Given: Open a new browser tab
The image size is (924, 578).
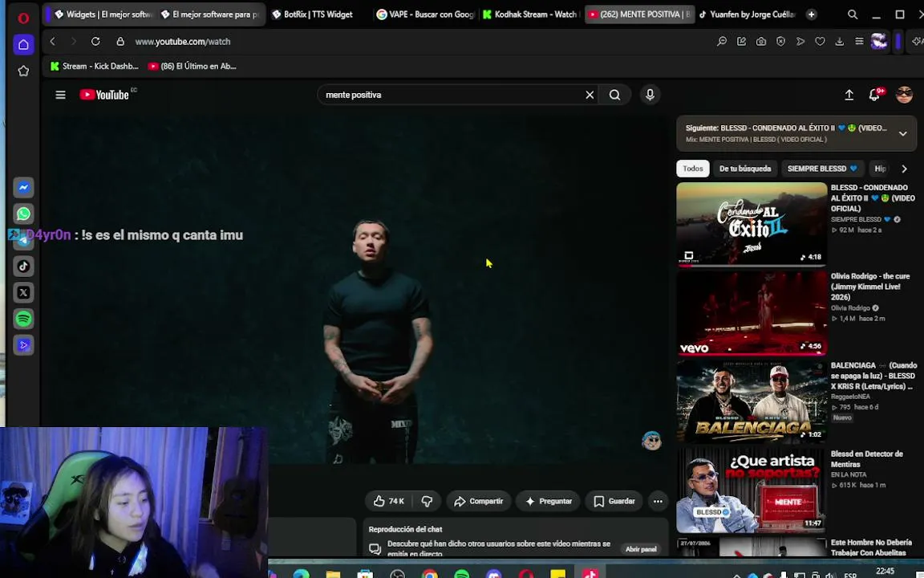Looking at the screenshot, I should pyautogui.click(x=812, y=14).
